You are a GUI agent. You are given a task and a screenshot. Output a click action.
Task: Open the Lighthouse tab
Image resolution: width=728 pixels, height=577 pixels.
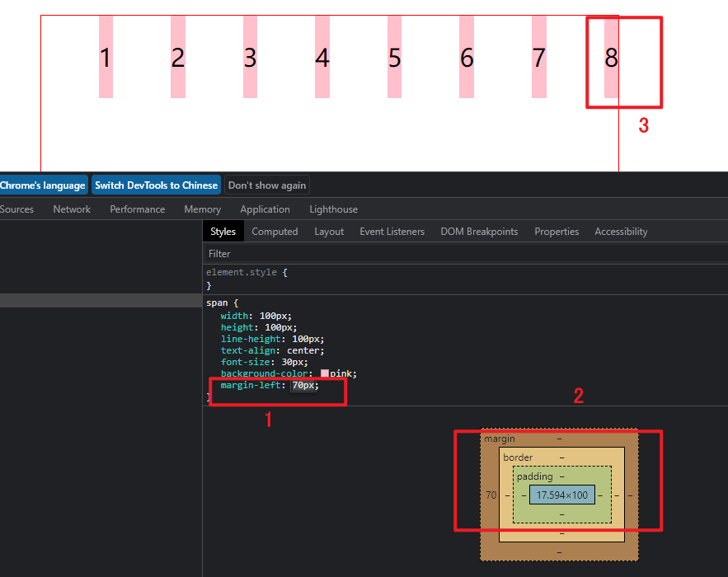(x=334, y=209)
